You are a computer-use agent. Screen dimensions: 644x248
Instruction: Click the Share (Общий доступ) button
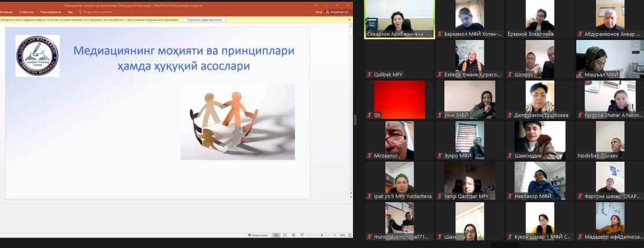337,11
